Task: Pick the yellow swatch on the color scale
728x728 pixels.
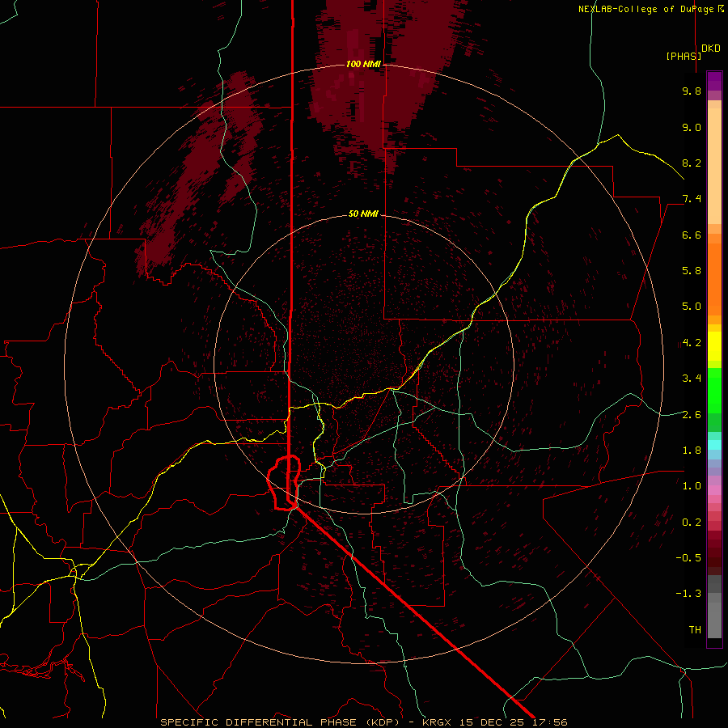Action: click(x=714, y=346)
